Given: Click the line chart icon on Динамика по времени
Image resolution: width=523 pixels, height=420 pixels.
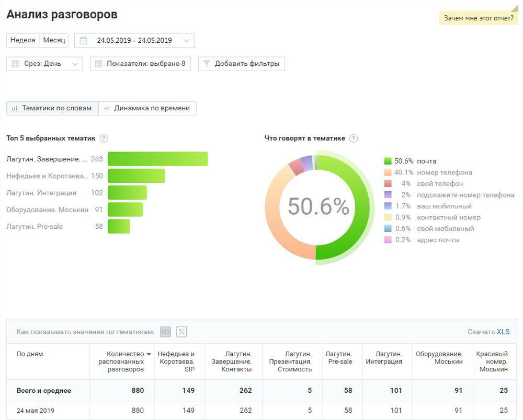Looking at the screenshot, I should [107, 108].
